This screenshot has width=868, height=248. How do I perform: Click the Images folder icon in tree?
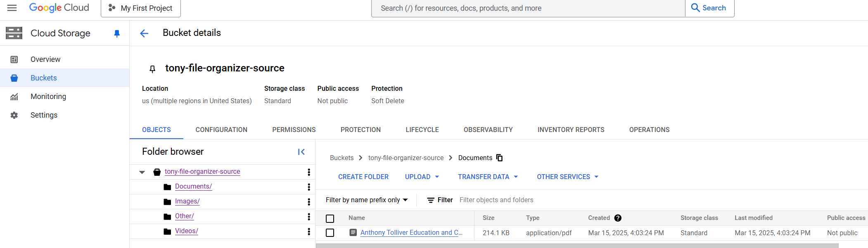pos(167,202)
